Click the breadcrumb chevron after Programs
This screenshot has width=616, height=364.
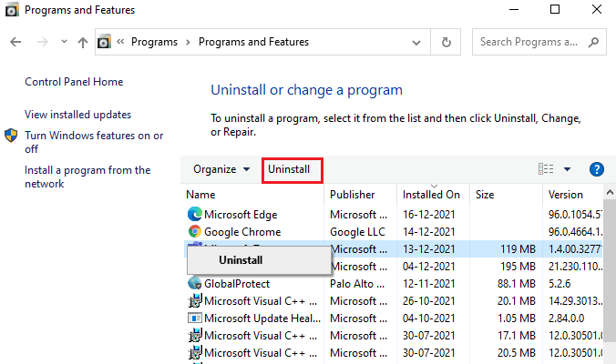coord(188,42)
